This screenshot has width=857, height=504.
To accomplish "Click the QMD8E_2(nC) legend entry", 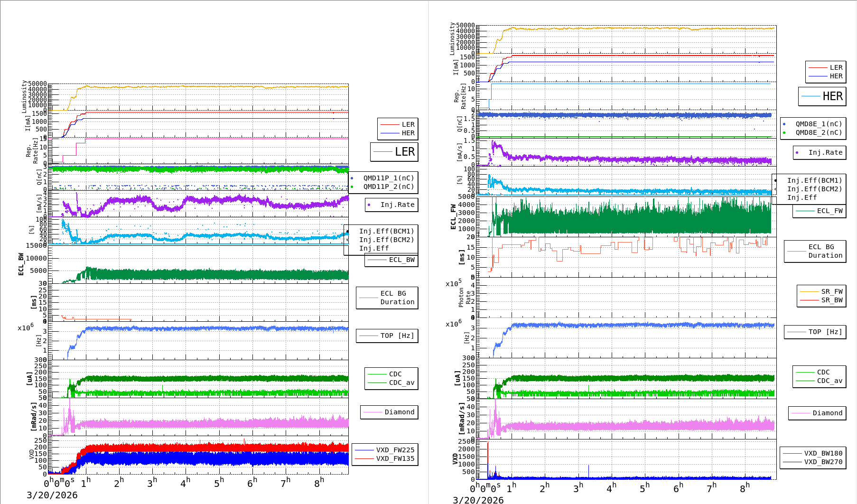I will [x=819, y=132].
